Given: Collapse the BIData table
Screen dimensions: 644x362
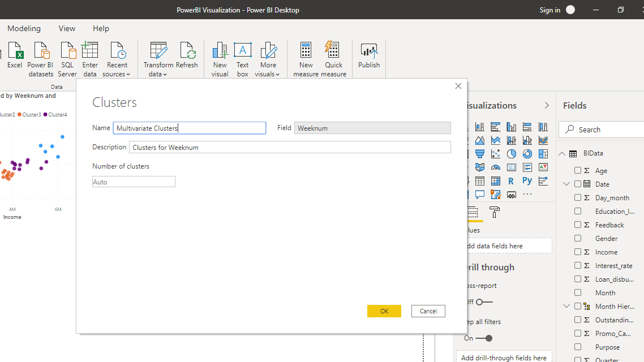Looking at the screenshot, I should coord(562,153).
